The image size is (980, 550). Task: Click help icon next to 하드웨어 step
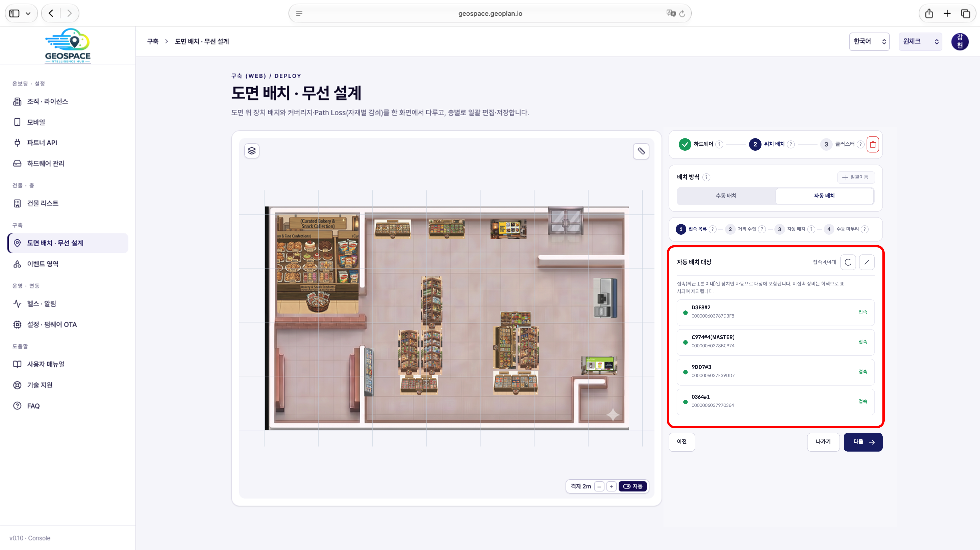click(719, 144)
